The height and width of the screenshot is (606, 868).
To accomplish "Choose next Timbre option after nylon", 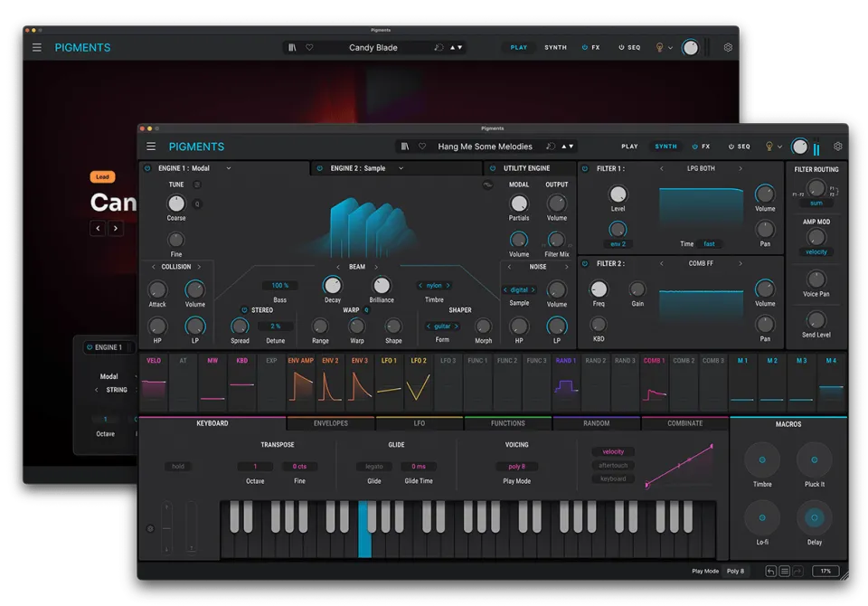I will point(448,286).
